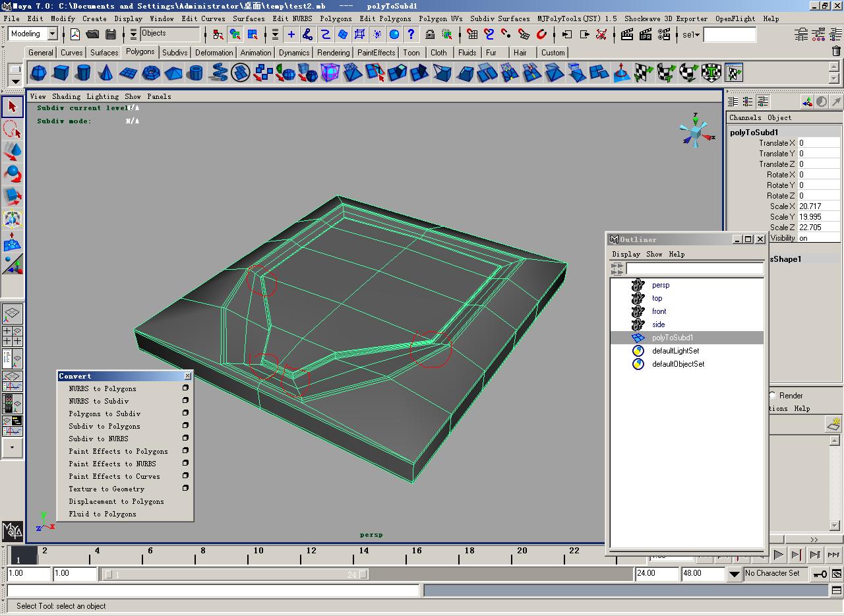Choose Fluid to Polygons in Convert

click(102, 514)
